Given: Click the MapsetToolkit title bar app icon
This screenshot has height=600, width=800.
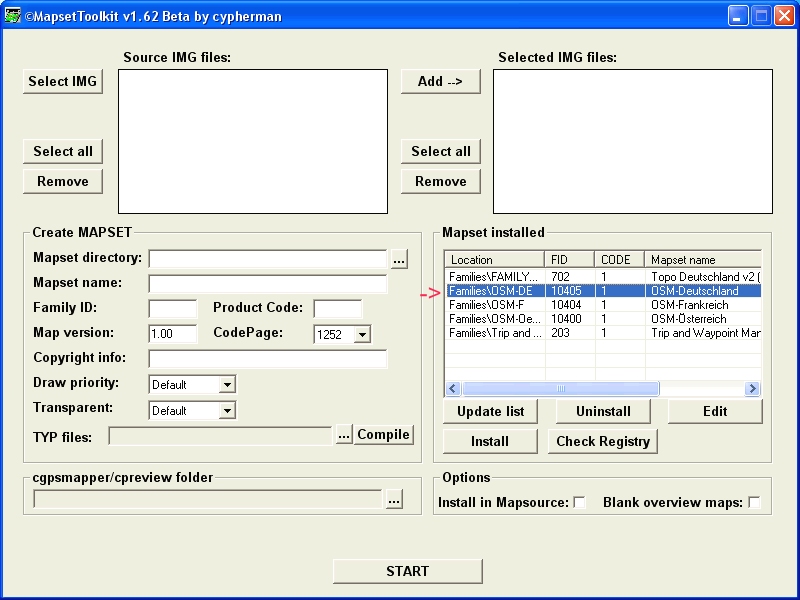Looking at the screenshot, I should click(x=12, y=15).
